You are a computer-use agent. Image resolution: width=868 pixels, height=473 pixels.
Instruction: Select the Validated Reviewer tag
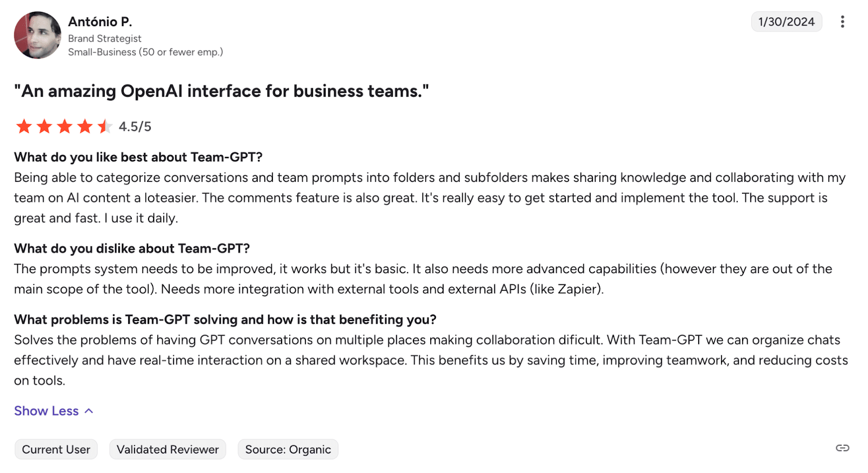(x=168, y=450)
